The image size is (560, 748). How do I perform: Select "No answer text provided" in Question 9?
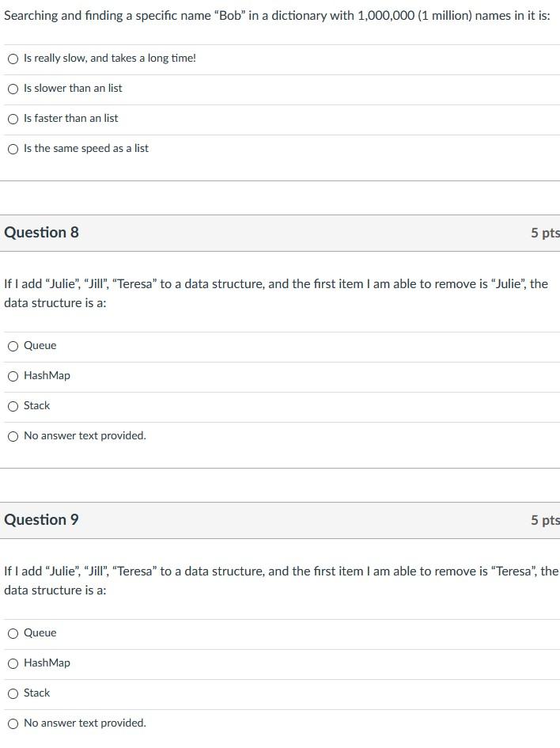coord(13,723)
